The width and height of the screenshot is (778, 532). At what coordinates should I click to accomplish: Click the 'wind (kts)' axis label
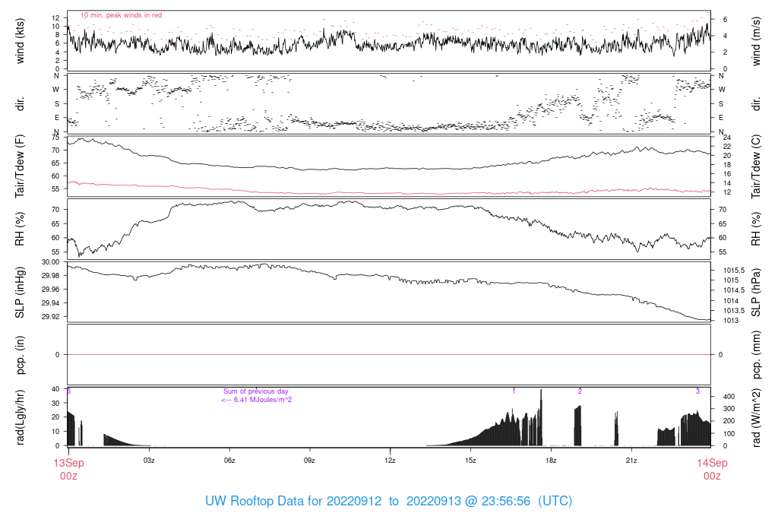click(x=20, y=41)
